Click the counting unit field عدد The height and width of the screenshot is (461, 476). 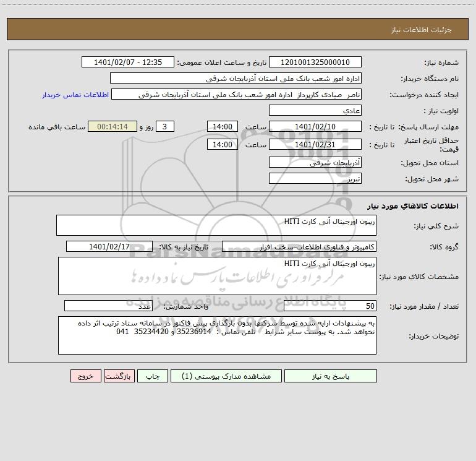(108, 306)
